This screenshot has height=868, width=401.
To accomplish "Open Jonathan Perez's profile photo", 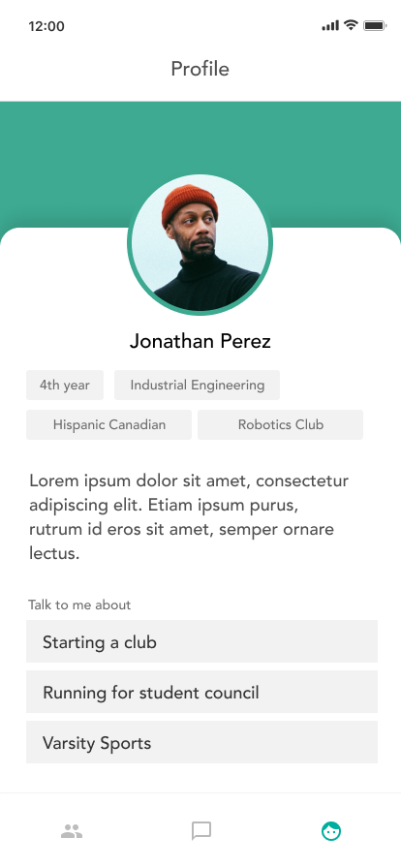I will tap(200, 244).
